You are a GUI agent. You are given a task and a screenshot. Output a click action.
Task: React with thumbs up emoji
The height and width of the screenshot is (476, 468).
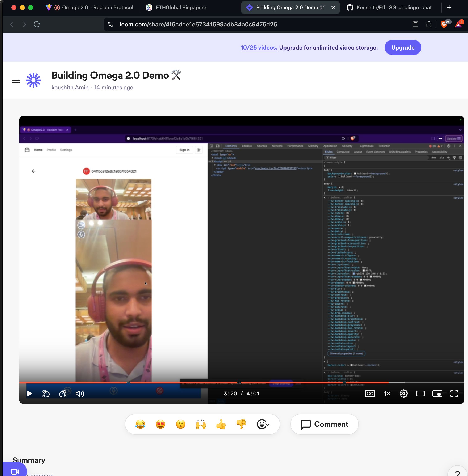221,424
